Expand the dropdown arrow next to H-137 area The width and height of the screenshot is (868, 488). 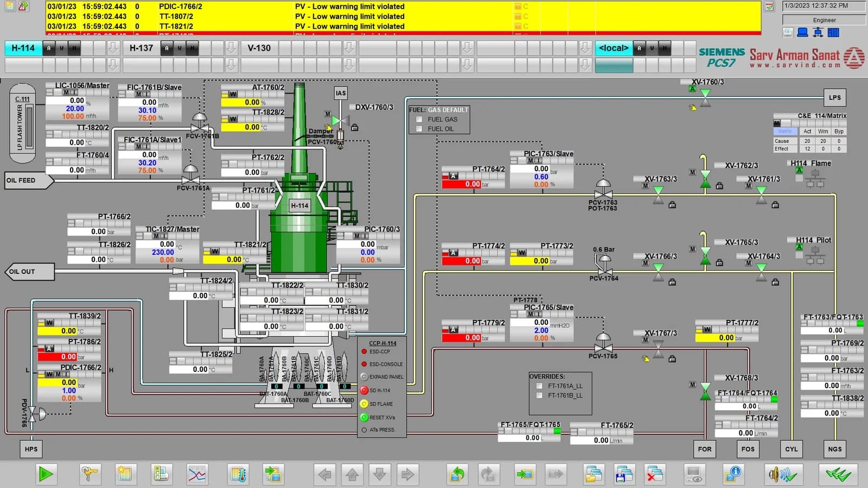point(231,48)
